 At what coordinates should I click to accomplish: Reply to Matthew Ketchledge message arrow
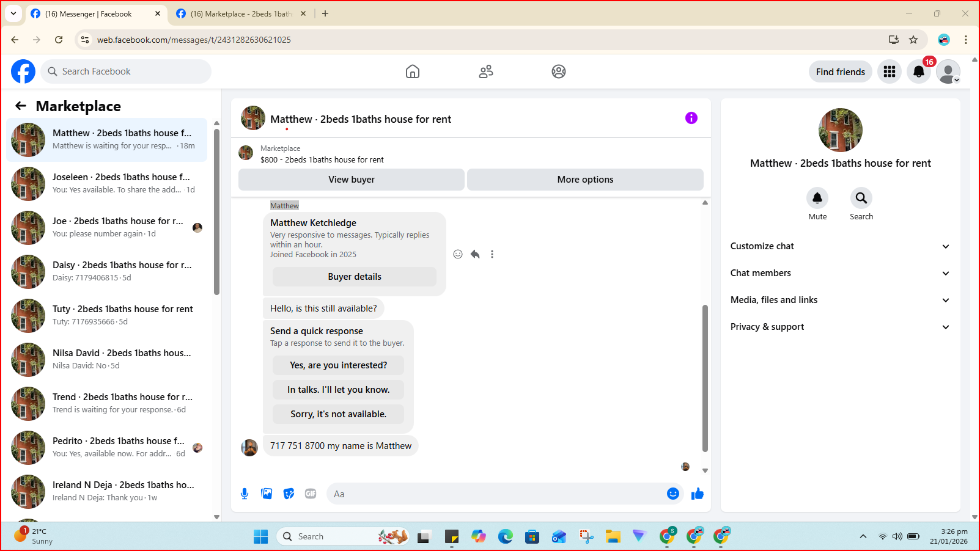click(x=475, y=254)
